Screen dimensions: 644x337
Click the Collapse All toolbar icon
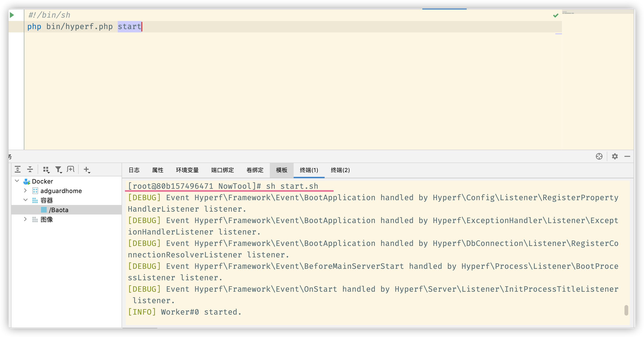30,169
